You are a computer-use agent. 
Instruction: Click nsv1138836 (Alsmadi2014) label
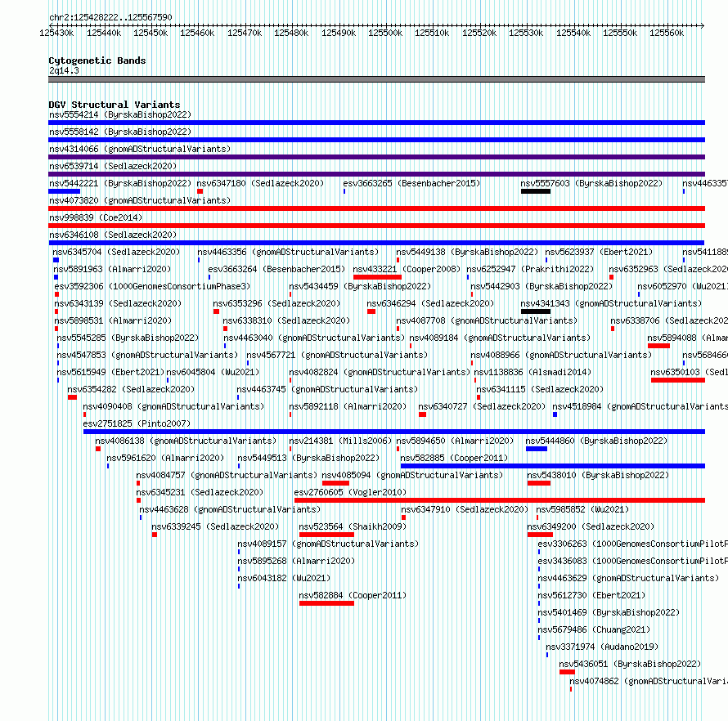pos(533,372)
